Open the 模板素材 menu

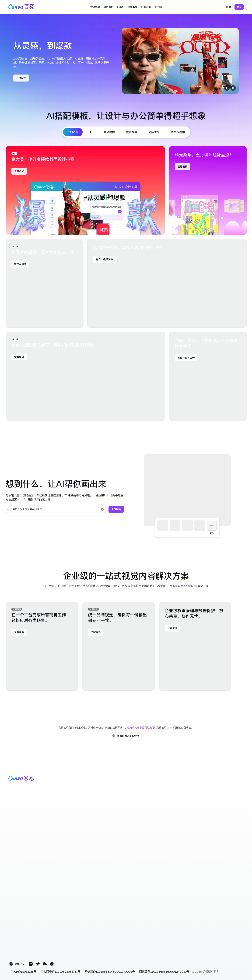(108, 7)
